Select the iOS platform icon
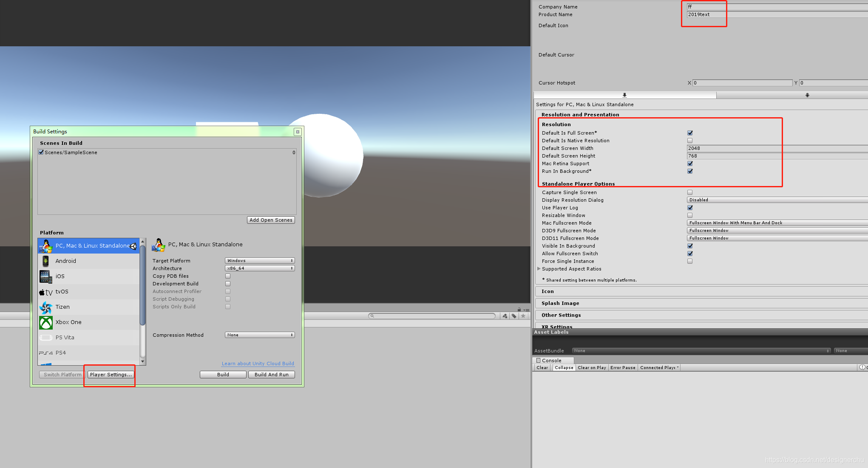Image resolution: width=868 pixels, height=468 pixels. [46, 276]
